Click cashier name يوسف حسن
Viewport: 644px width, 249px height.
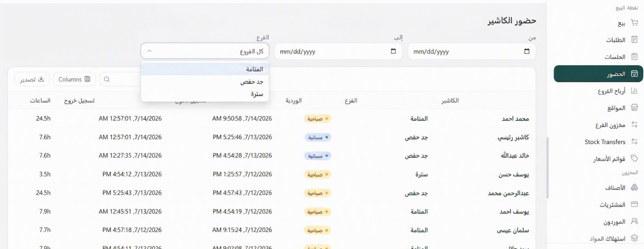coord(514,175)
